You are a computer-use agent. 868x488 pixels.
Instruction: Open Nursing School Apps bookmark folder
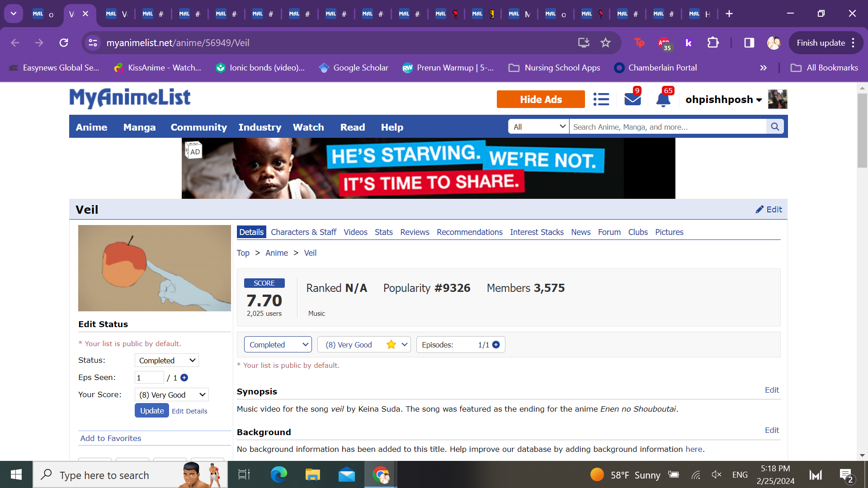555,68
